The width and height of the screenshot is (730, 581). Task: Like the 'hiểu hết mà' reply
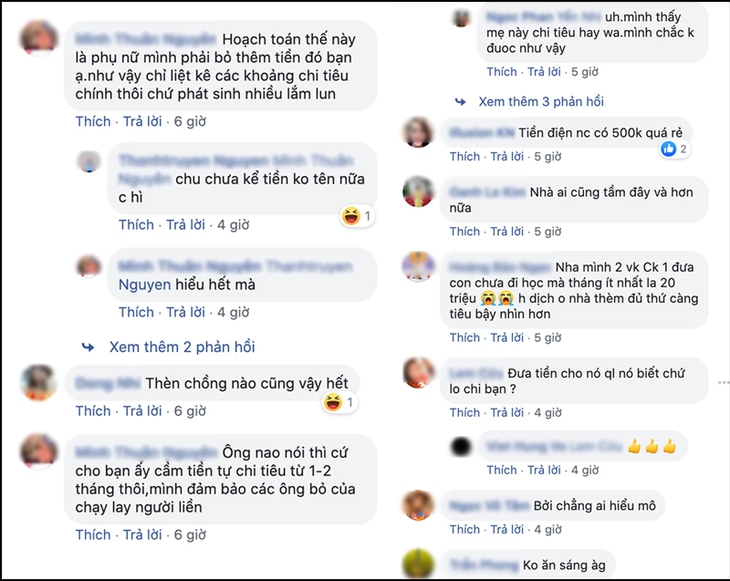pos(136,312)
